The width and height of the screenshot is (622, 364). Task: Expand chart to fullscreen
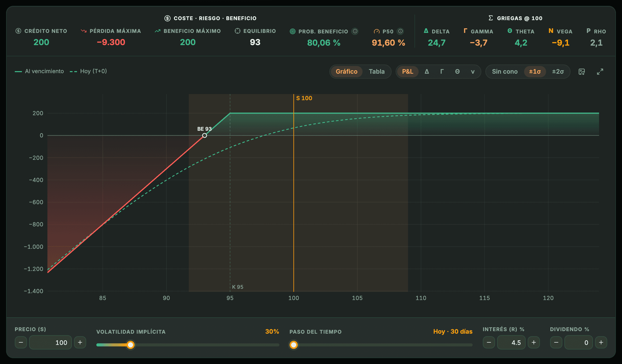[x=600, y=72]
